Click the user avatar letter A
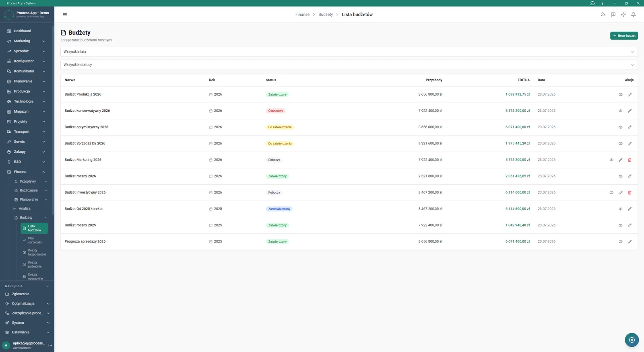The width and height of the screenshot is (644, 352). click(x=6, y=345)
